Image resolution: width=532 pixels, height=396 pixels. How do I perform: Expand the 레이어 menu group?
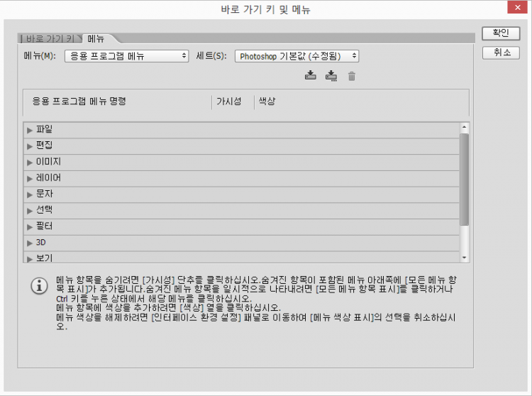tap(30, 178)
